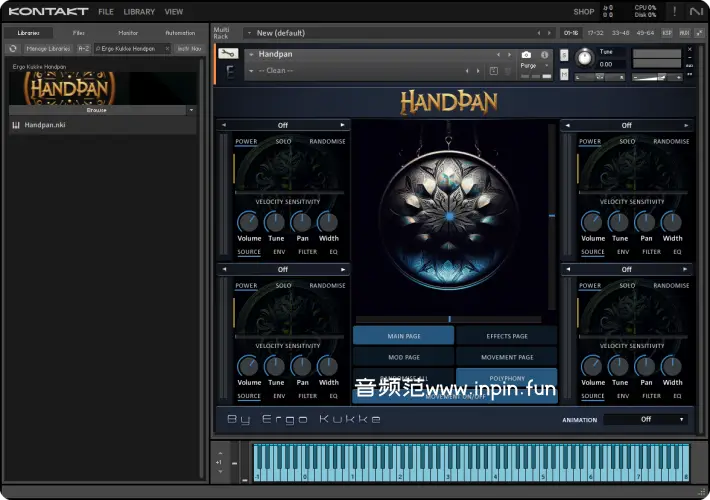Open the Purge dropdown menu

pyautogui.click(x=530, y=65)
